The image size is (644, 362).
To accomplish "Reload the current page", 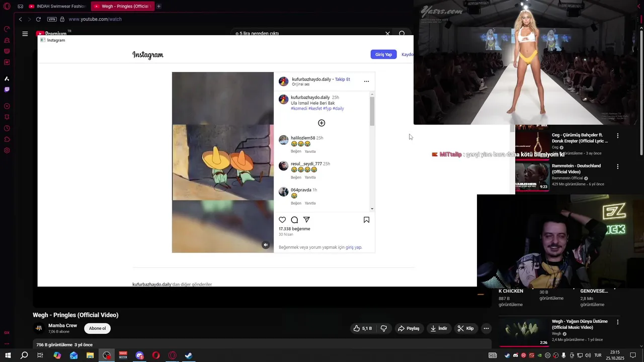I will point(38,19).
